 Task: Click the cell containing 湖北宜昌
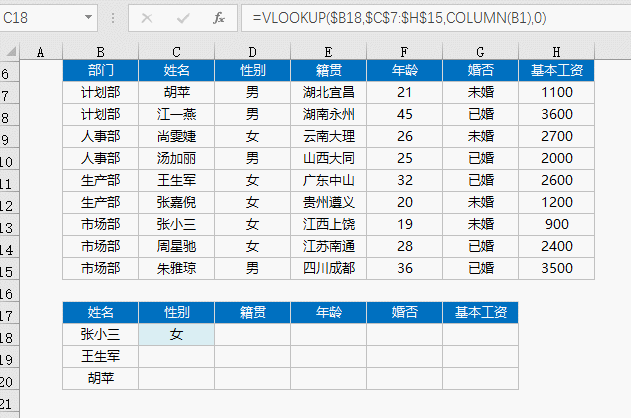pos(328,92)
